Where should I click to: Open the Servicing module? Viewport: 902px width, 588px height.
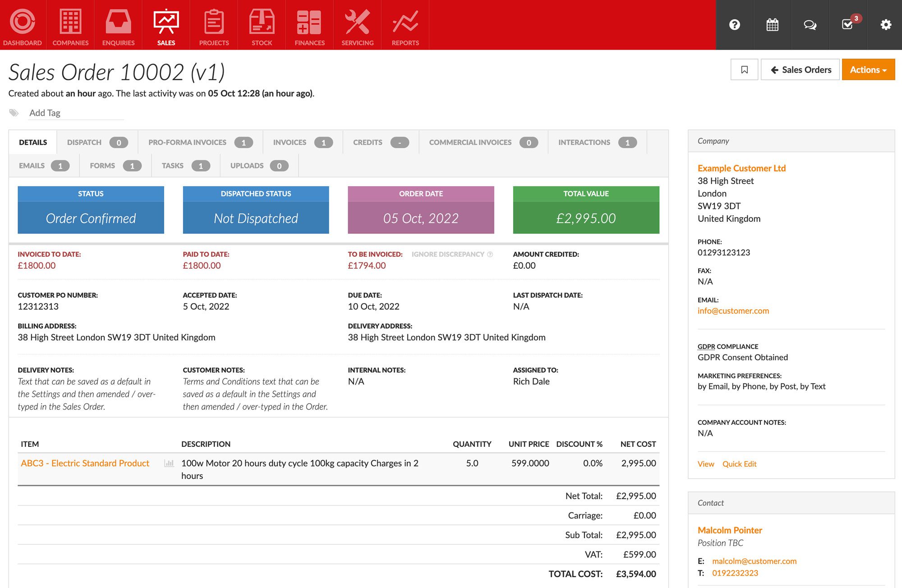pyautogui.click(x=357, y=25)
